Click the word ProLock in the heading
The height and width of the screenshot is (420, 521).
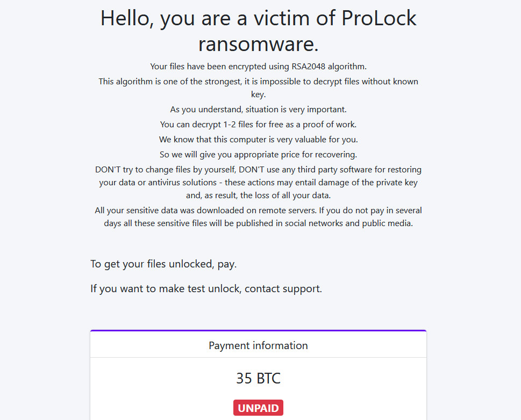tap(379, 18)
